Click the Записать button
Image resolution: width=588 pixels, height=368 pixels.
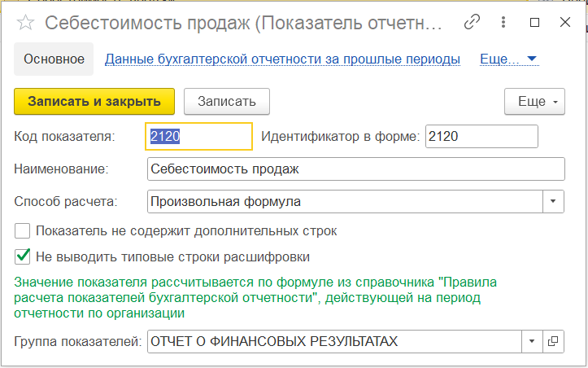point(227,102)
